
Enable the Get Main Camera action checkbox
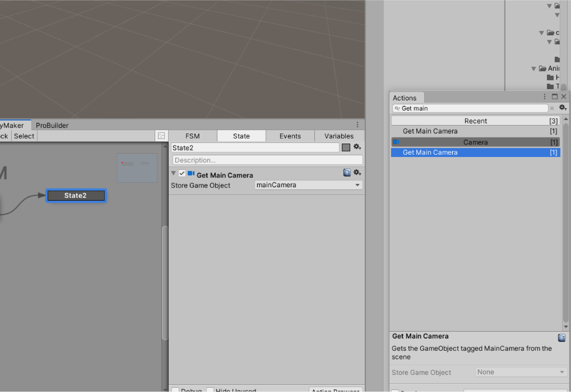pos(182,173)
